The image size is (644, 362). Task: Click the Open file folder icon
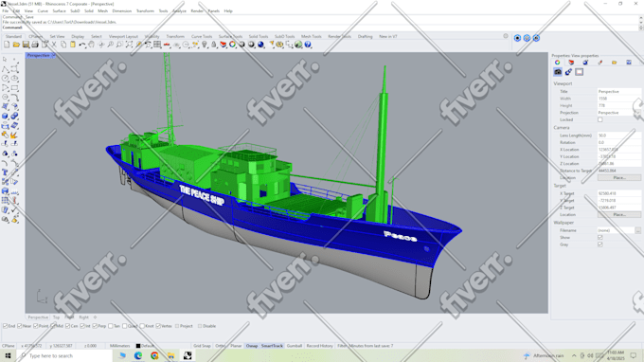(x=16, y=45)
